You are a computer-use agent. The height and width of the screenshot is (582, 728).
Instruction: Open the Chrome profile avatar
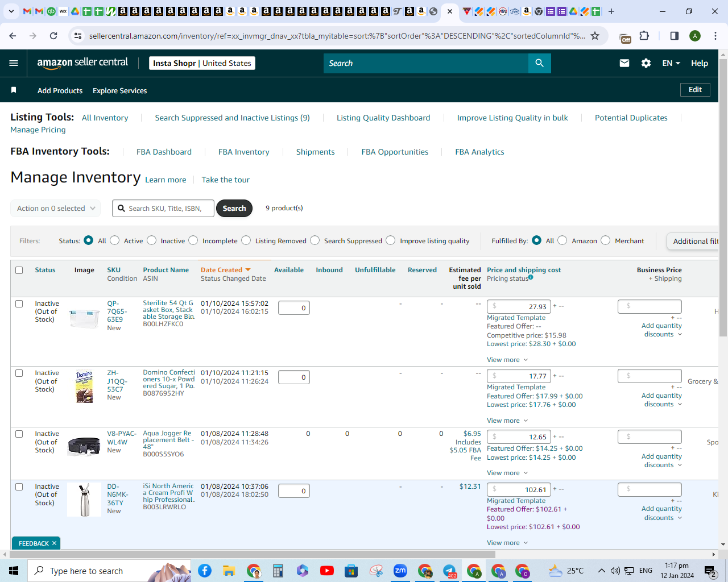click(x=695, y=36)
